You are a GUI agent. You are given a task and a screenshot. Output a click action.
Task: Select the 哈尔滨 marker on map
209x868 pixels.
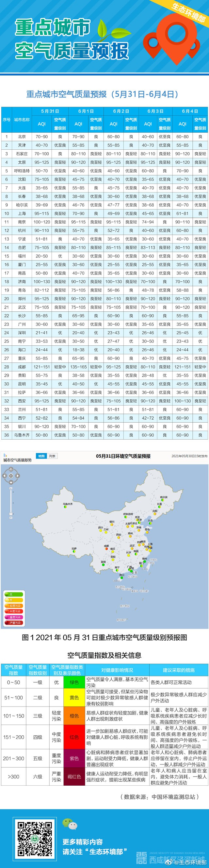[x=163, y=500]
